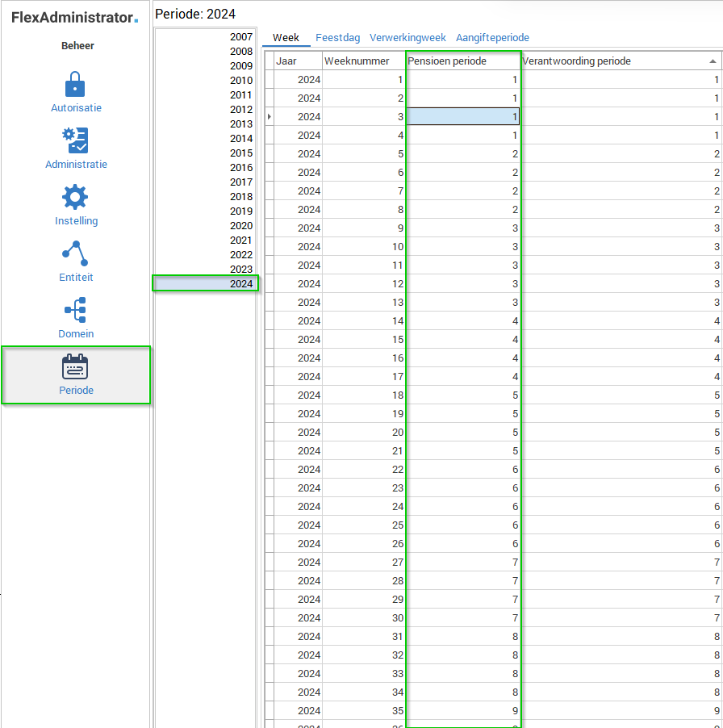Select the Aangifteperiode tab
Image resolution: width=723 pixels, height=728 pixels.
[x=492, y=38]
